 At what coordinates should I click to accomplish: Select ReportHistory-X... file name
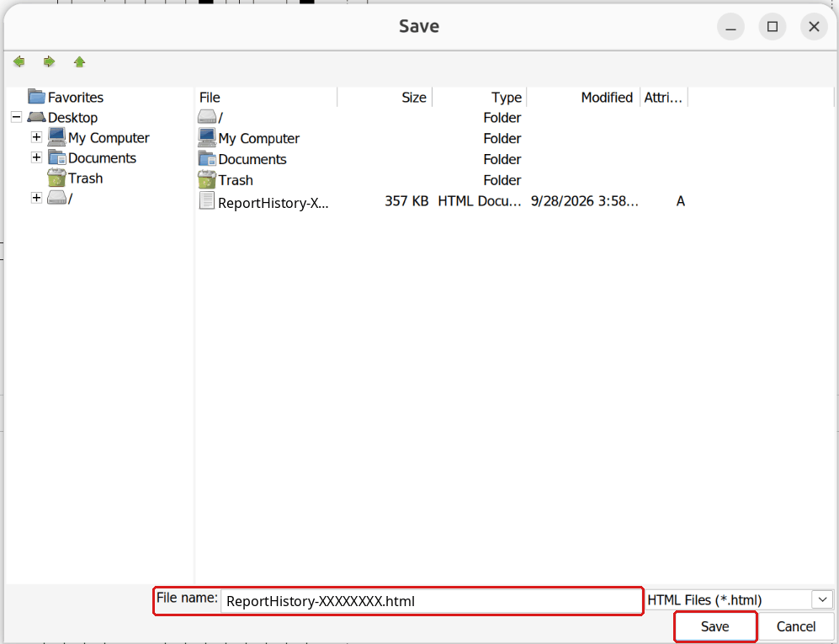tap(273, 203)
